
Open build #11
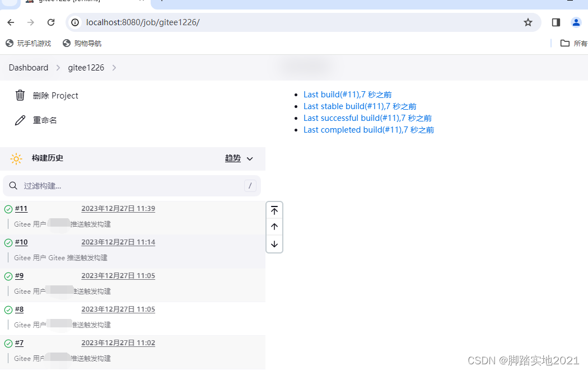point(21,209)
